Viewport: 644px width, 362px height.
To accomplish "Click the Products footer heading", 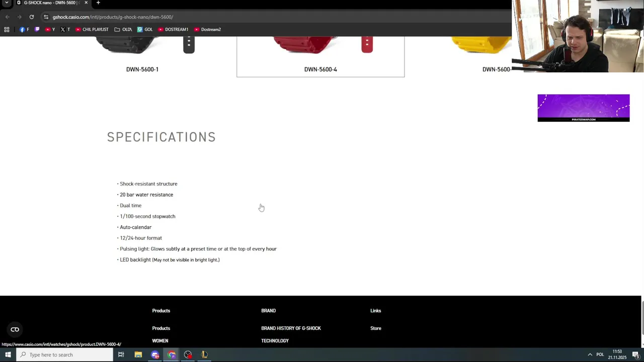I will [161, 311].
